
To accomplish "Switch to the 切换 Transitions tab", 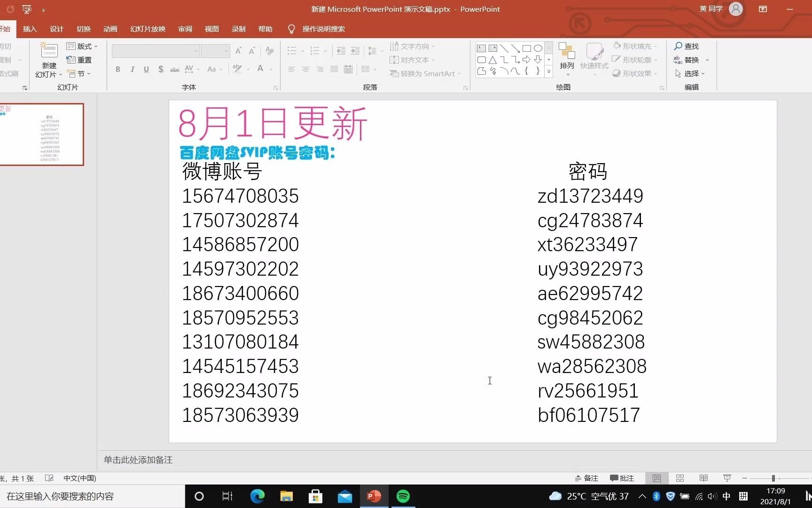I will pyautogui.click(x=84, y=29).
